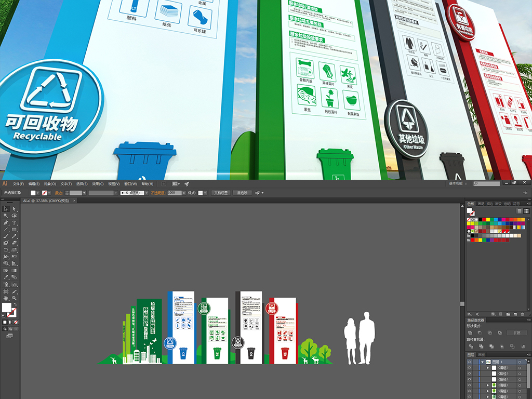Viewport: 532px width, 399px height.
Task: Click the 首选项 button
Action: (x=242, y=193)
